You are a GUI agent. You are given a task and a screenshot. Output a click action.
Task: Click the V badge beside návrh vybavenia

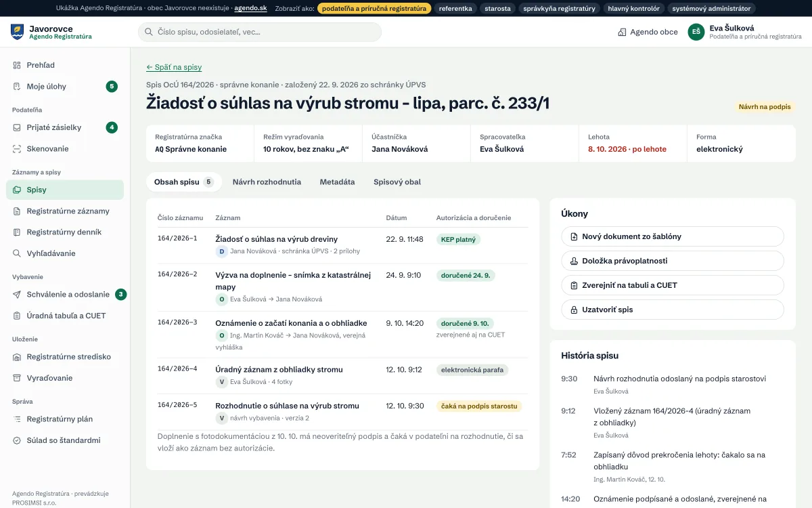click(x=221, y=418)
